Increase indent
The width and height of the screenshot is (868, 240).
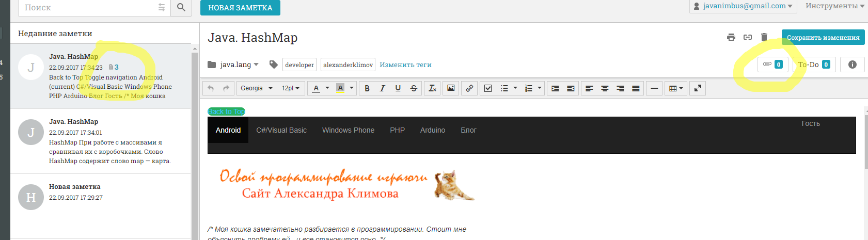tap(555, 88)
